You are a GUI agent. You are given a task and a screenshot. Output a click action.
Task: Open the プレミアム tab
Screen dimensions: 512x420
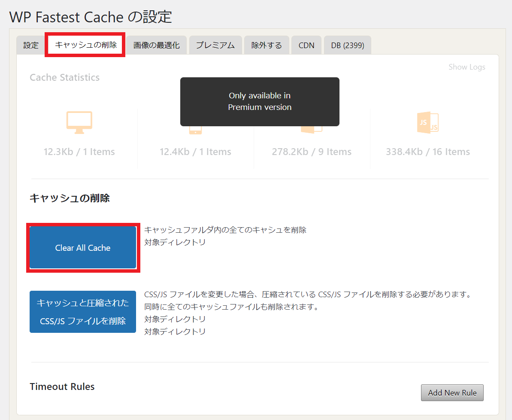click(x=215, y=45)
